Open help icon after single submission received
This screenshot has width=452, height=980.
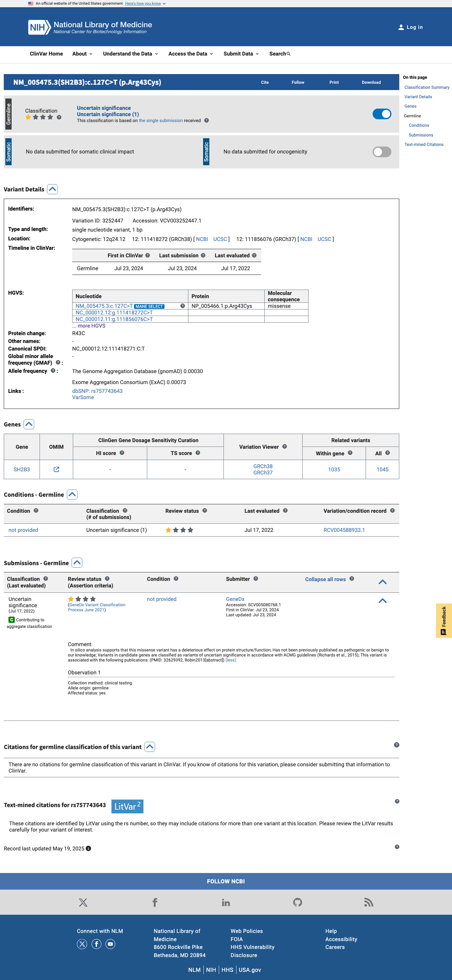206,120
